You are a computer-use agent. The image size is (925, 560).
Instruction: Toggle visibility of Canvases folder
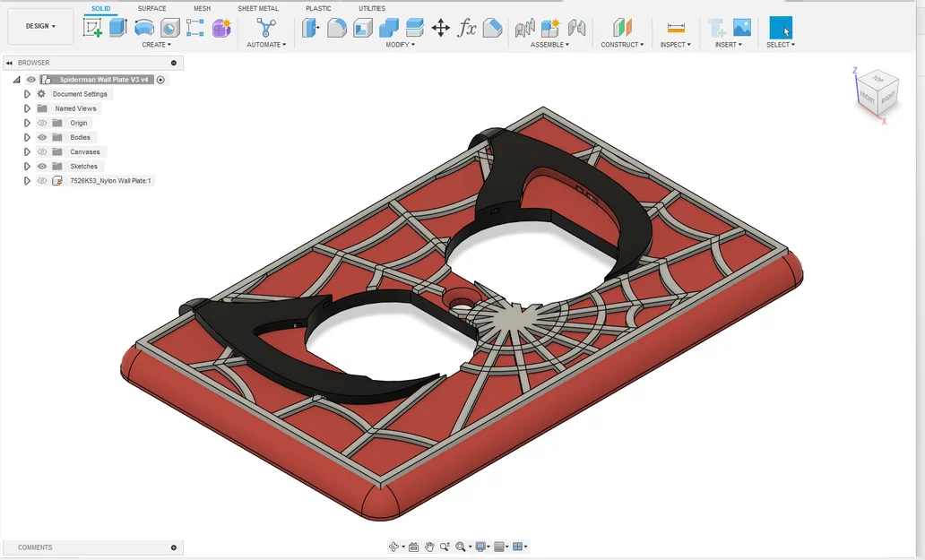pyautogui.click(x=42, y=152)
